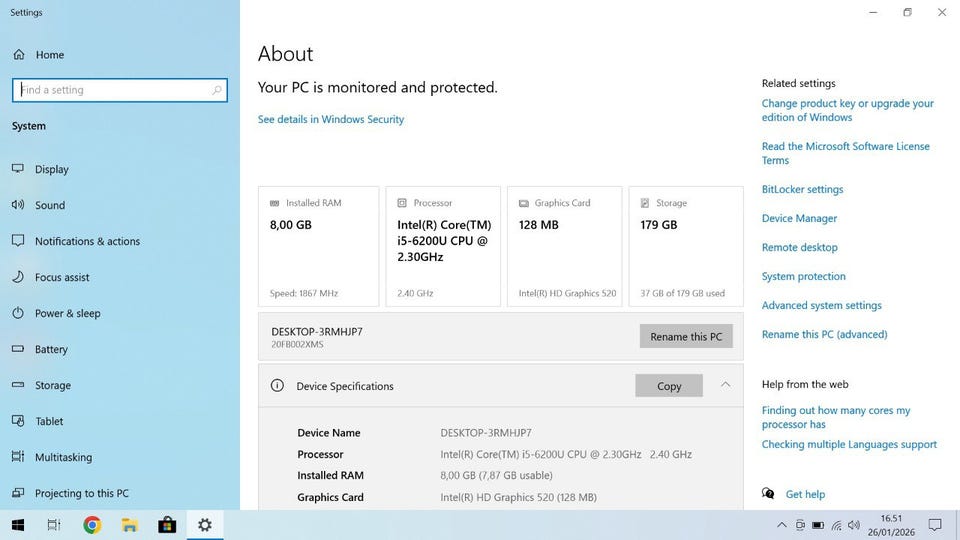The height and width of the screenshot is (540, 960).
Task: Click the 20FB002XMS model text
Action: (297, 344)
